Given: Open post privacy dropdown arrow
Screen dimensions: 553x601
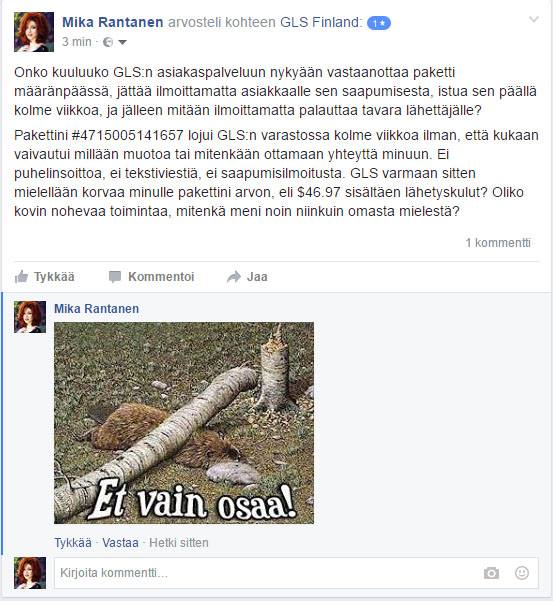Looking at the screenshot, I should tap(122, 42).
